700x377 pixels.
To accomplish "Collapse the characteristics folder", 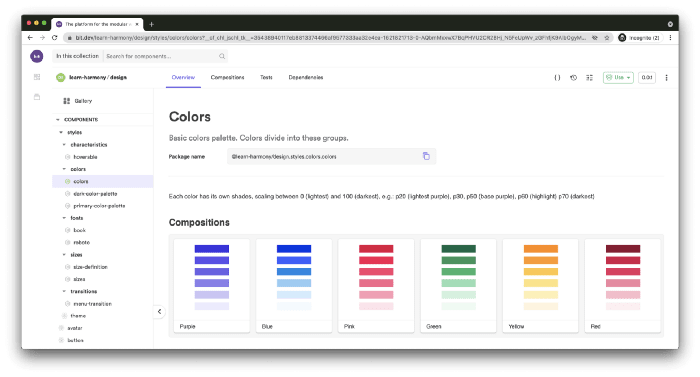I will (64, 145).
